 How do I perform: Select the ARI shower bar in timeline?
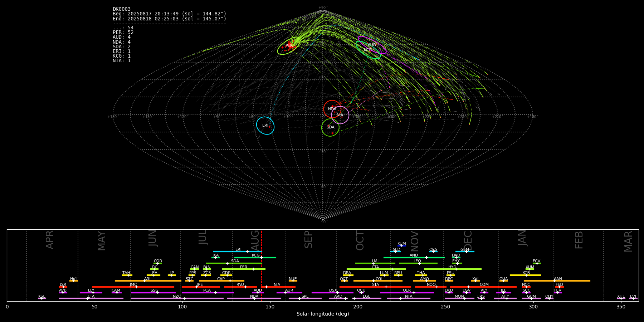point(148,281)
